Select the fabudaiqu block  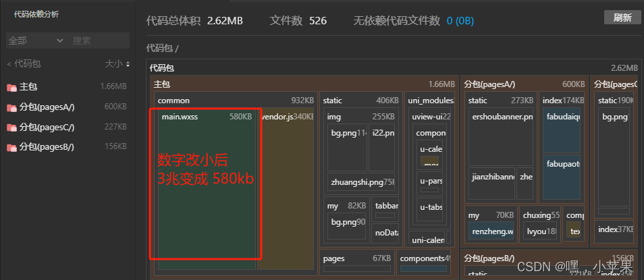[x=562, y=131]
